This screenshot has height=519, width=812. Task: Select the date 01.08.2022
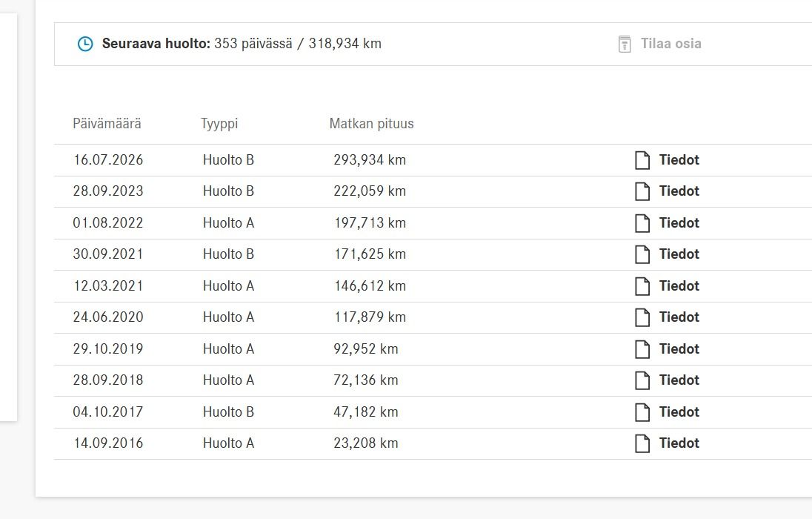(108, 222)
